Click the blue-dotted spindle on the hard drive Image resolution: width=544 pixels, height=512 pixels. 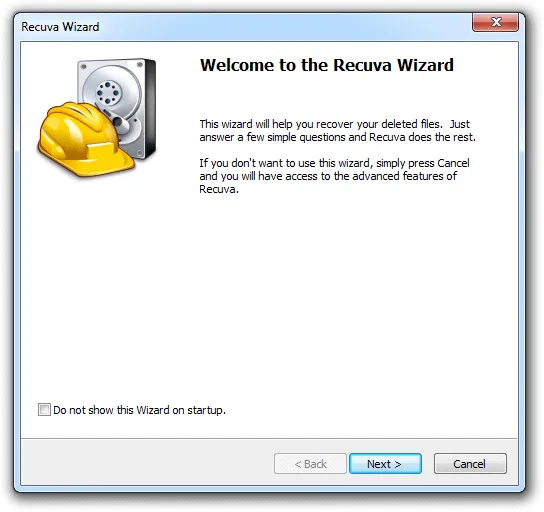108,92
